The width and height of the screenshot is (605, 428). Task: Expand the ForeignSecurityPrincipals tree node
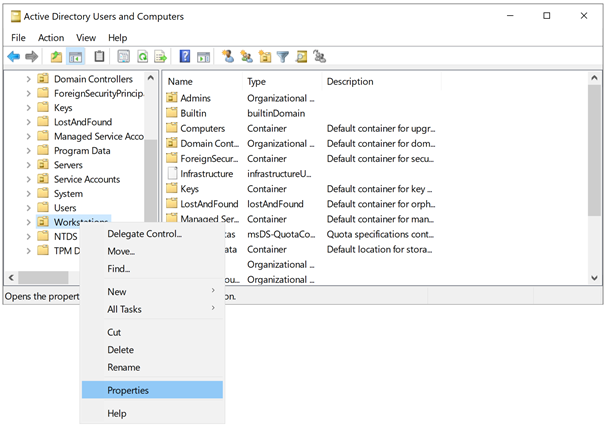point(28,93)
